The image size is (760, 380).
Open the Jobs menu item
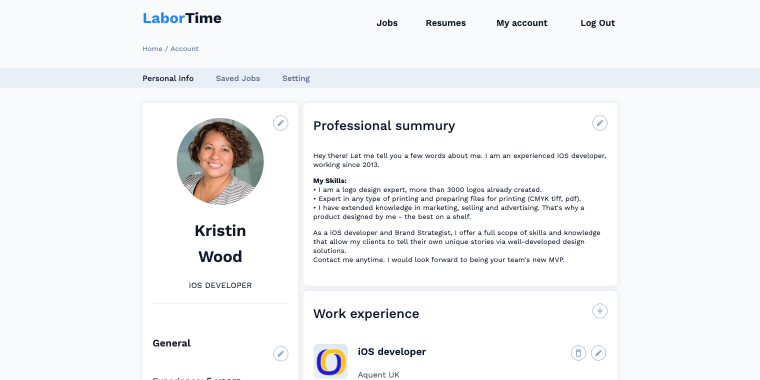(387, 23)
